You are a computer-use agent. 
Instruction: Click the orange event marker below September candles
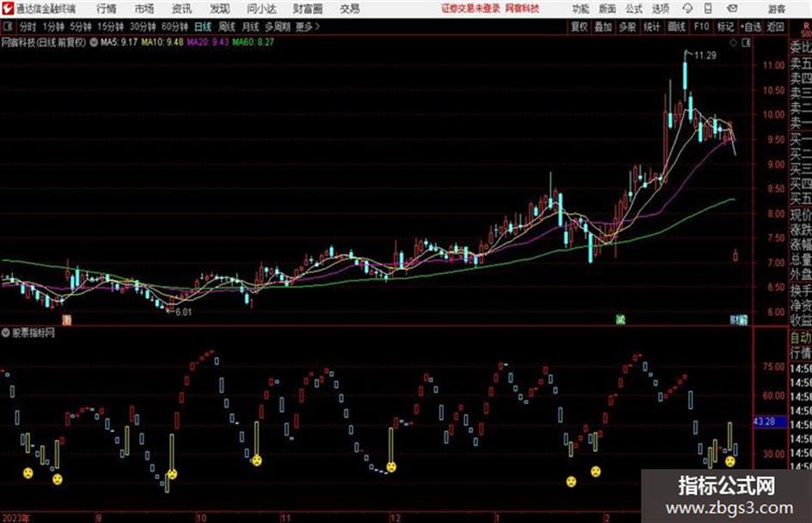[67, 320]
